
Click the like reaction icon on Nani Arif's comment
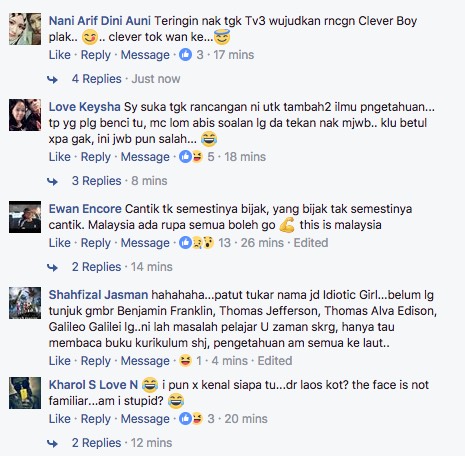click(x=186, y=55)
